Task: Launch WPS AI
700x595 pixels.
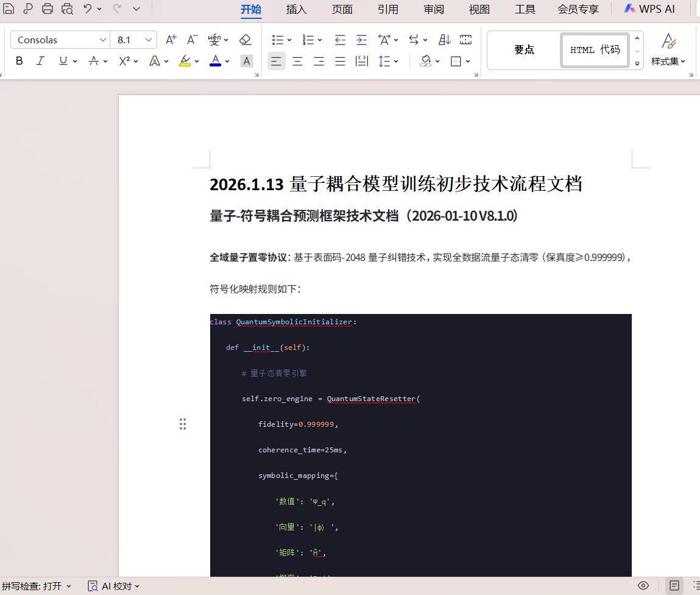Action: click(x=649, y=9)
